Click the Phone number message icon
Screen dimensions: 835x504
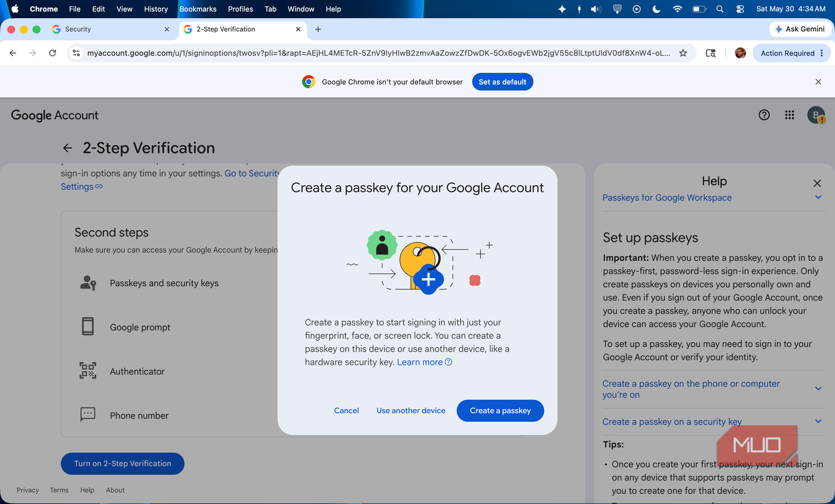tap(88, 414)
